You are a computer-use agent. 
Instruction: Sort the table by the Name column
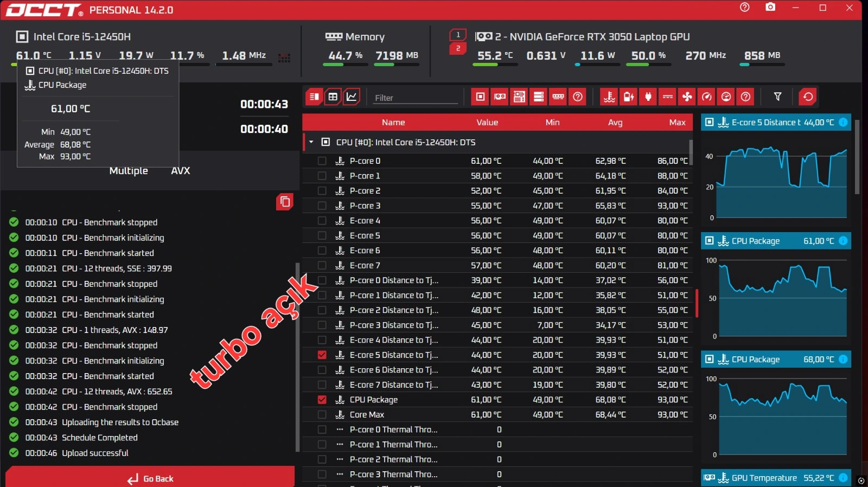click(x=393, y=123)
